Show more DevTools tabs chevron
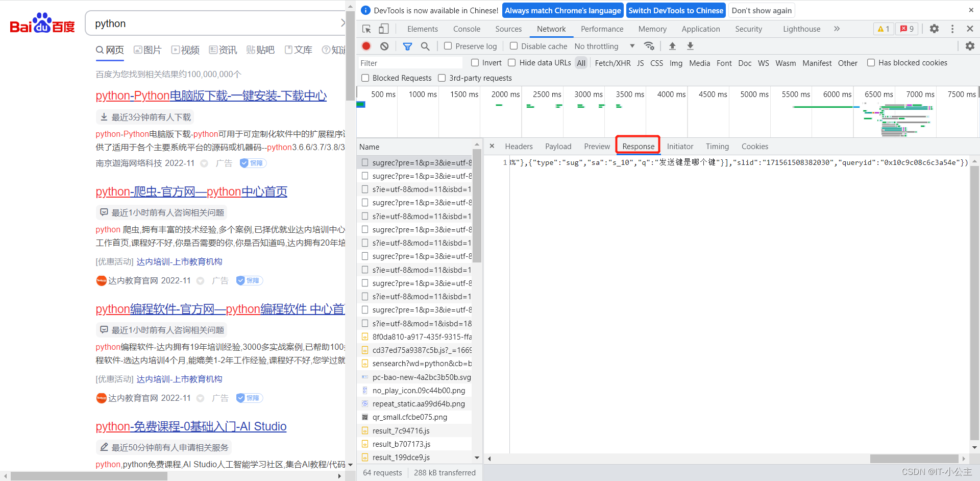Screen dimensions: 980x481 click(837, 29)
